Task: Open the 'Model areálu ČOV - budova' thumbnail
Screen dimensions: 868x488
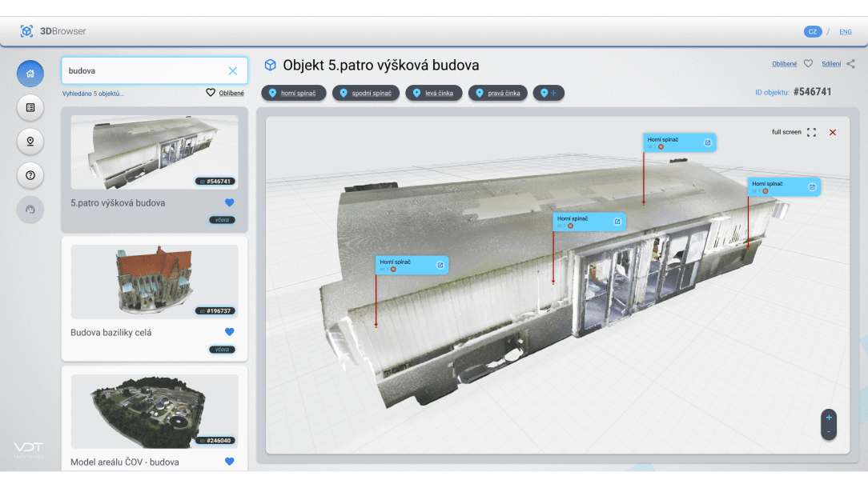Action: [x=155, y=411]
